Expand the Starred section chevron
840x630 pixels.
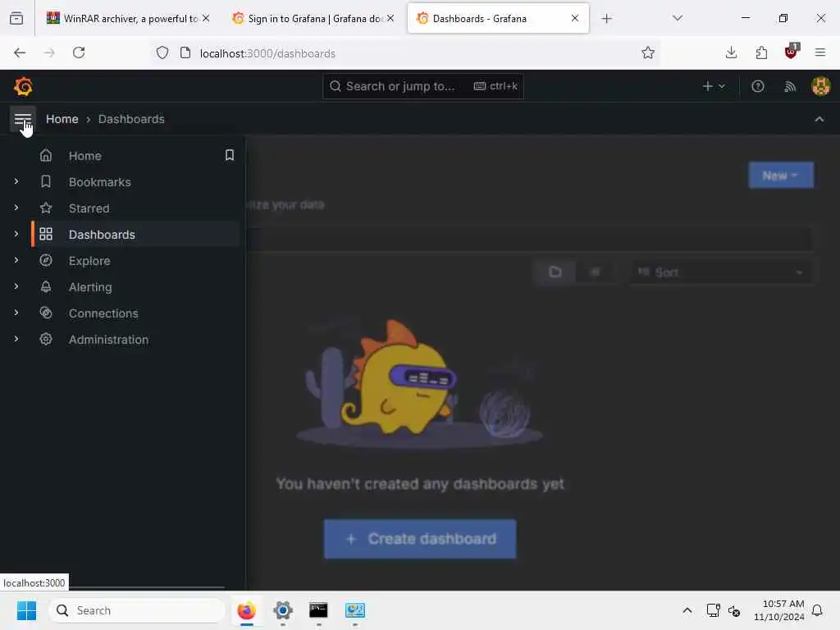(16, 208)
